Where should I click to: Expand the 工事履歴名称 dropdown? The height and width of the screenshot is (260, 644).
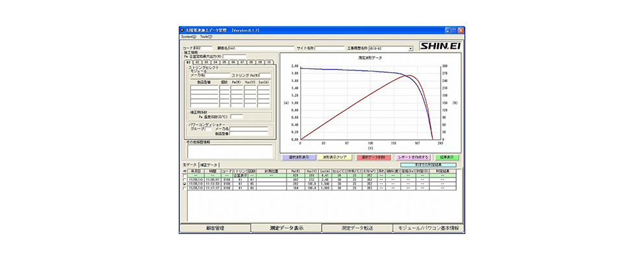[410, 49]
